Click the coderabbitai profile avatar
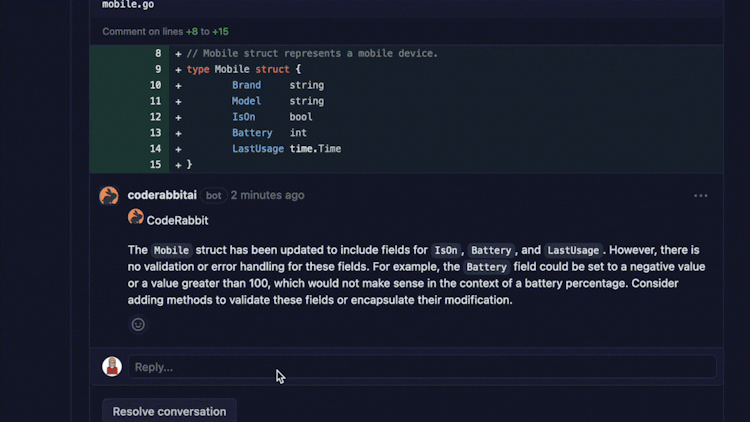The width and height of the screenshot is (750, 422). click(109, 196)
